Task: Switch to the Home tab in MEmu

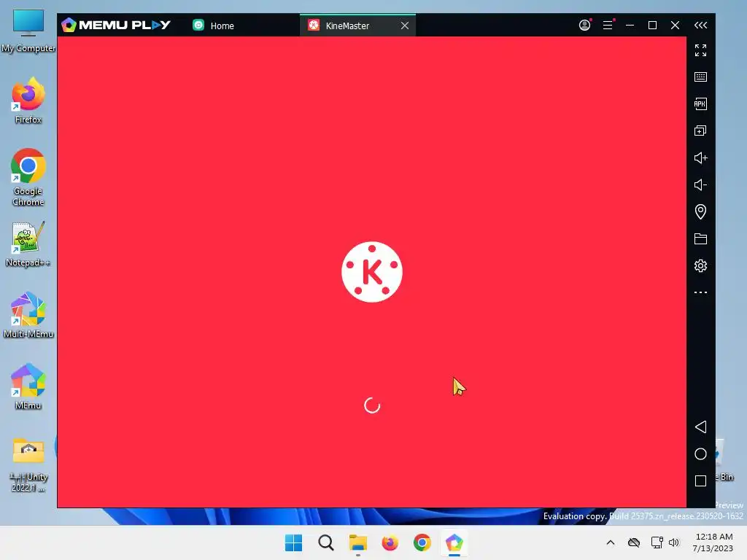Action: [x=214, y=26]
